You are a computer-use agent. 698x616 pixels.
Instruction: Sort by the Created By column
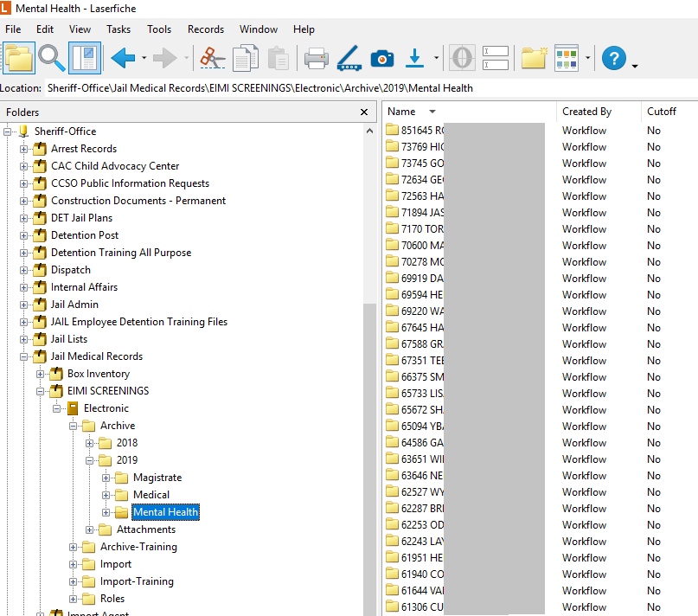[586, 112]
